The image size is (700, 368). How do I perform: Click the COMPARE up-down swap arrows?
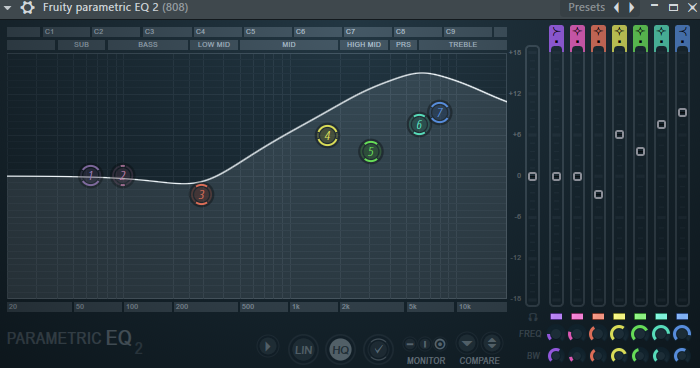(492, 344)
